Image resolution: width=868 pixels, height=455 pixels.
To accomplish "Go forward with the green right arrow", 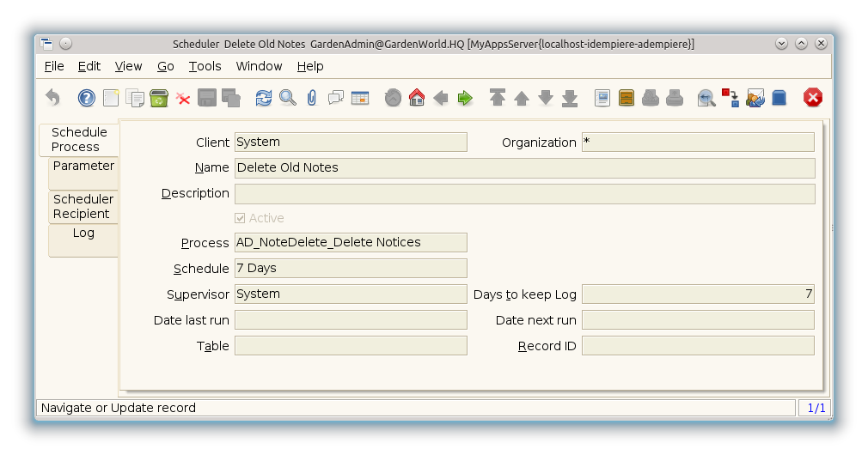I will coord(465,98).
